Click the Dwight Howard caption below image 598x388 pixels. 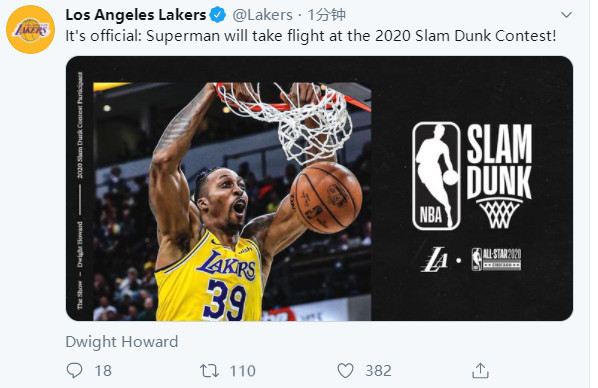point(122,341)
